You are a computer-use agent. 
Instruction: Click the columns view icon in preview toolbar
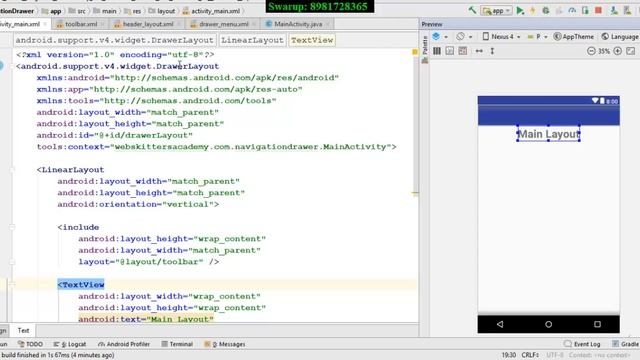pyautogui.click(x=437, y=51)
